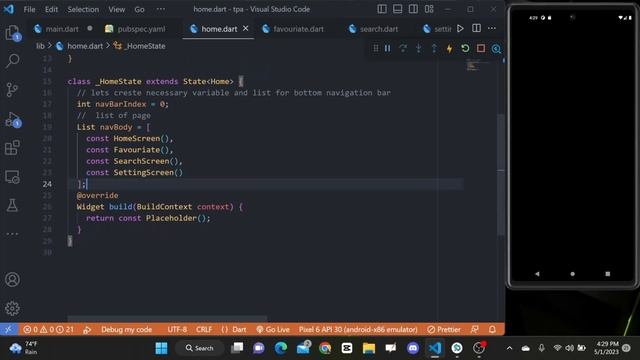Trigger Flutter Hot Reload lightning icon
Viewport: 640px width, 360px height.
pos(449,49)
